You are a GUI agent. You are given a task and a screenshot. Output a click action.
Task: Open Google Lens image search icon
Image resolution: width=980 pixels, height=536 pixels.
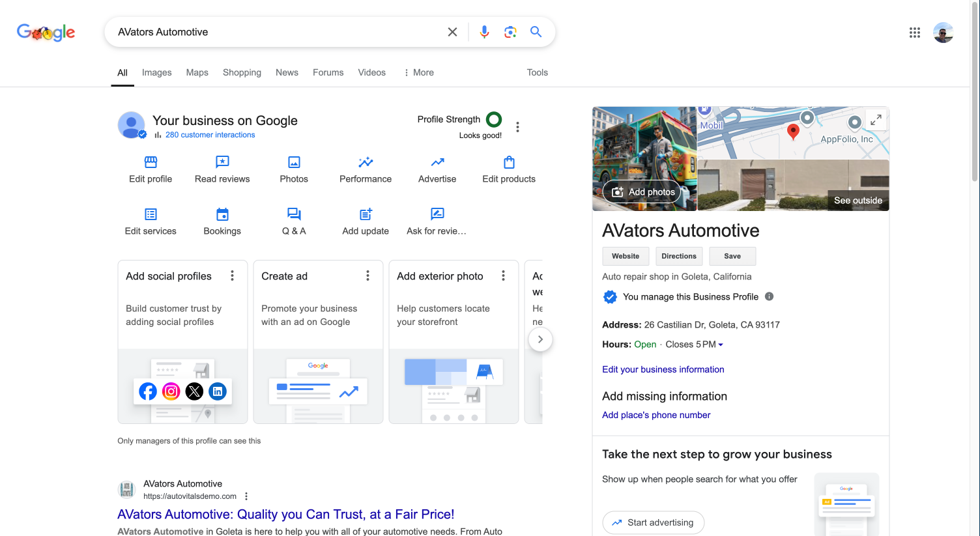pyautogui.click(x=510, y=32)
